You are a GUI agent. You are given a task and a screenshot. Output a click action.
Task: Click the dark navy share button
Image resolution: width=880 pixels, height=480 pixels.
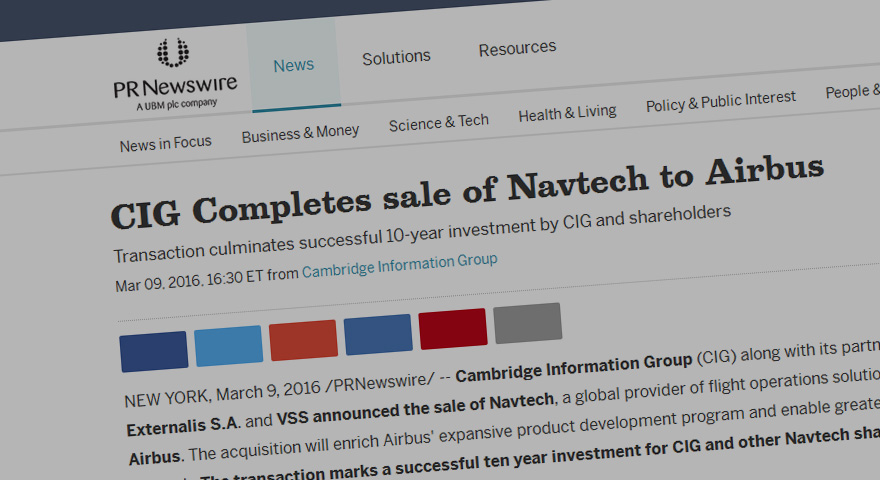[x=154, y=351]
